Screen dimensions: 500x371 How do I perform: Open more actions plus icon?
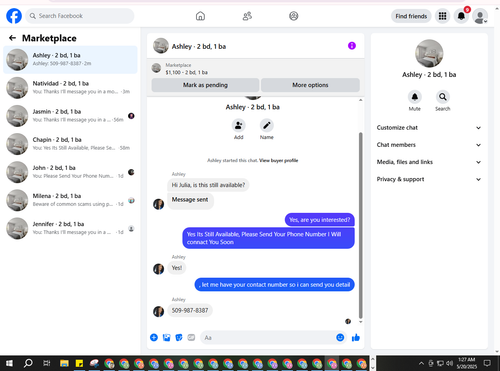coord(154,337)
